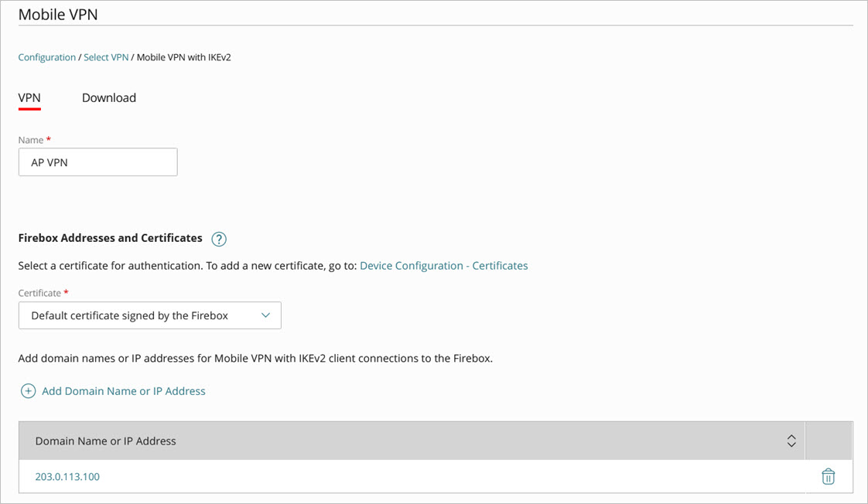Open the Firebox Addresses help tooltip
The width and height of the screenshot is (868, 504).
219,239
